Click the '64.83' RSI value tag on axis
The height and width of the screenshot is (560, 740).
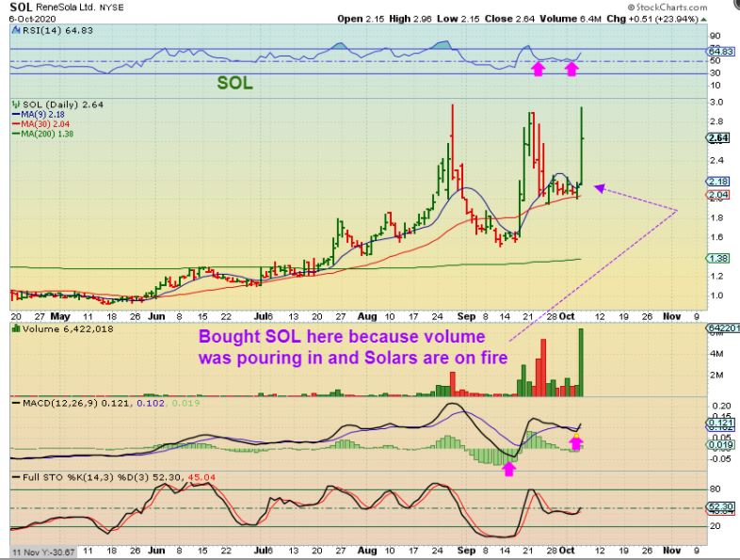720,52
